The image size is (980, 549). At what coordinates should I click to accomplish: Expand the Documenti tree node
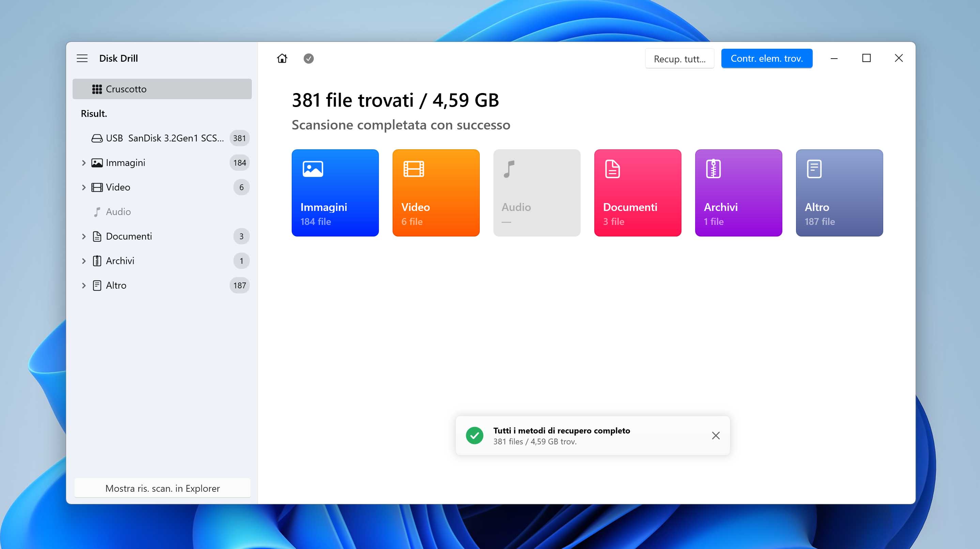pos(84,236)
